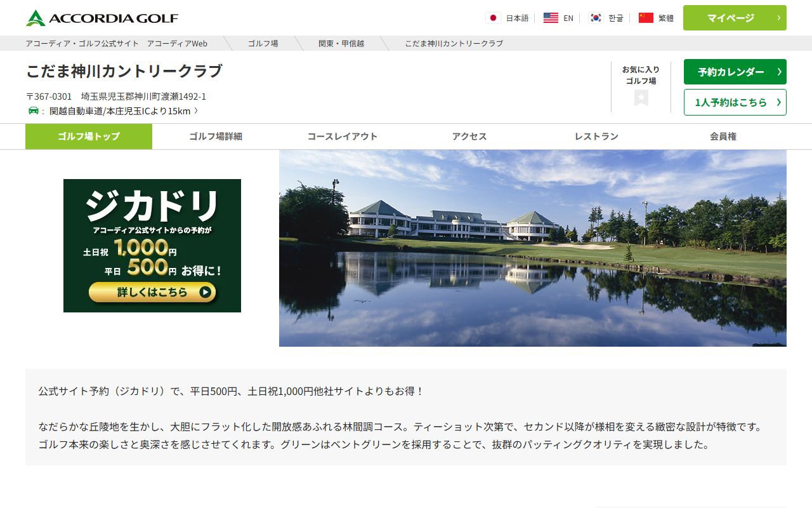Switch language to 日本語

pos(517,18)
